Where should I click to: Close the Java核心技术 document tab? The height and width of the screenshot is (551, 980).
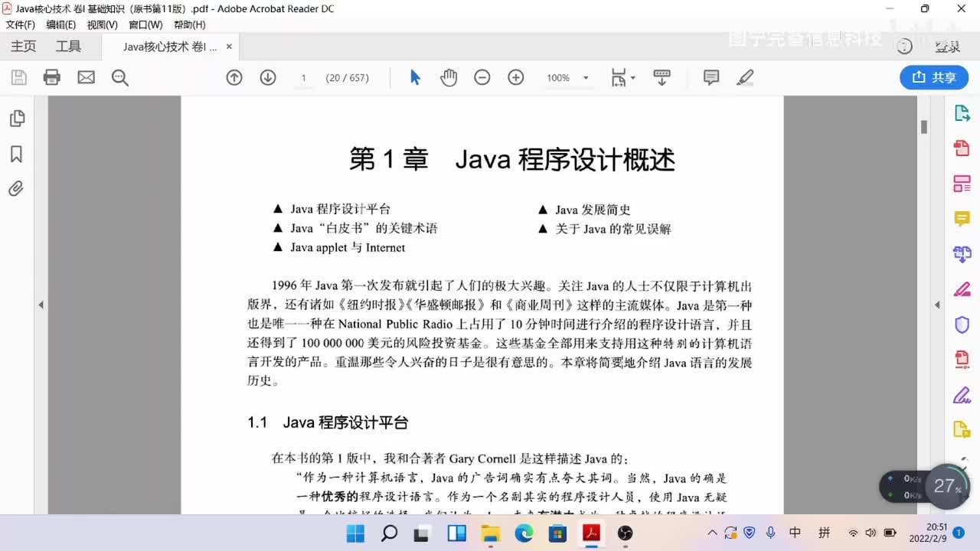228,47
